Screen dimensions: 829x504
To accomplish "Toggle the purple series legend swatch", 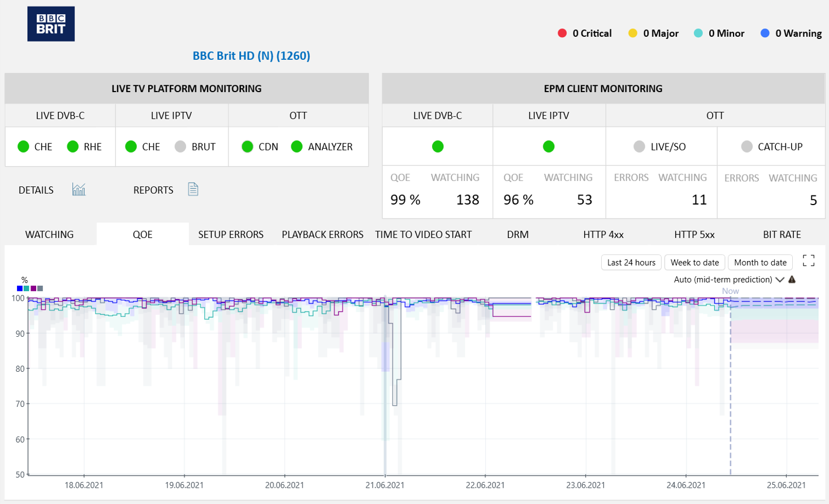I will tap(33, 289).
